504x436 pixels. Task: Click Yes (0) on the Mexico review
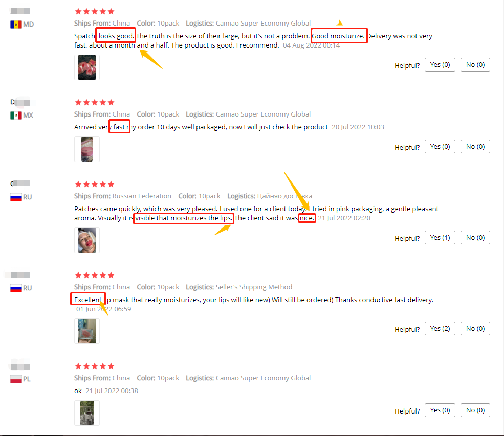440,146
